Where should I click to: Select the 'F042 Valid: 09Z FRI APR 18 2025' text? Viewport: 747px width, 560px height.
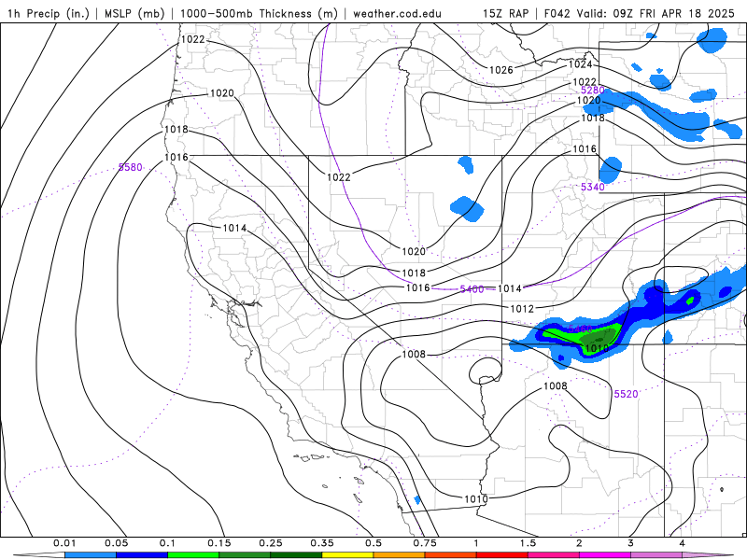pos(640,13)
